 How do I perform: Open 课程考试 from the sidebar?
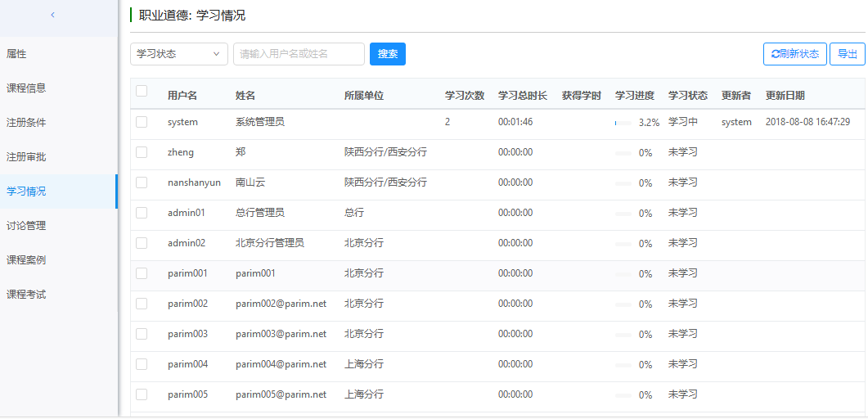[26, 295]
